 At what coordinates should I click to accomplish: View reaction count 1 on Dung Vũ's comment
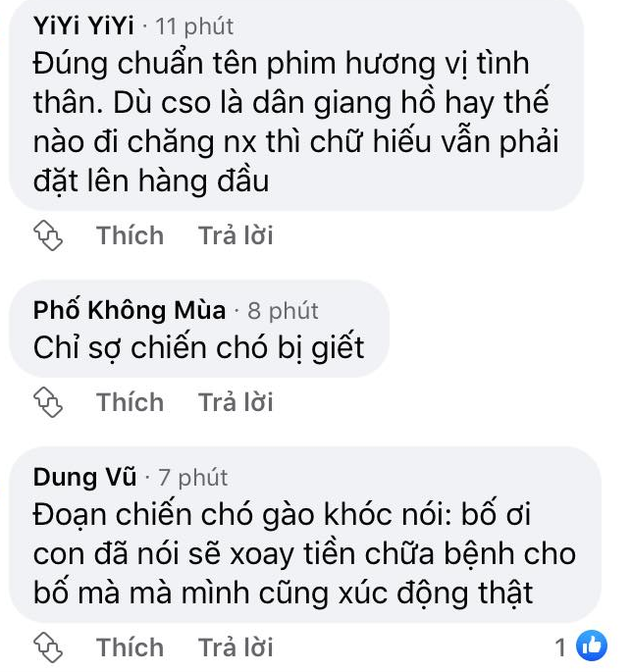point(560,646)
